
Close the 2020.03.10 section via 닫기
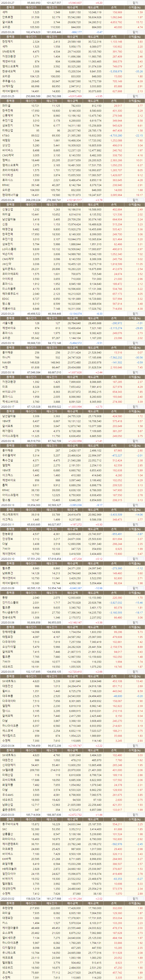pyautogui.click(x=135, y=559)
